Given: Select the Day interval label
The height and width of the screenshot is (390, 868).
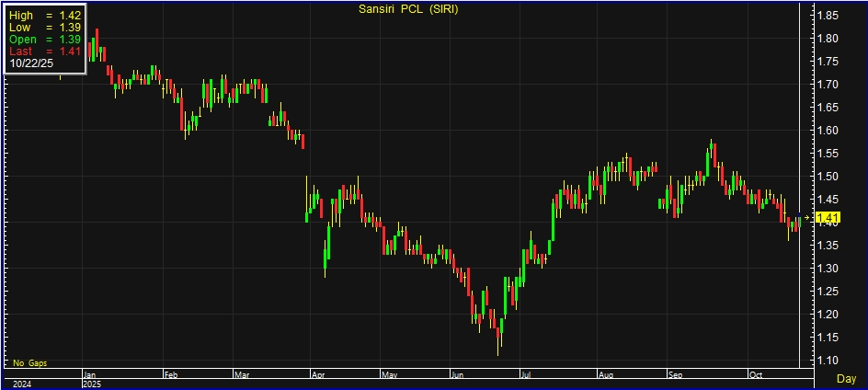Looking at the screenshot, I should click(x=846, y=379).
